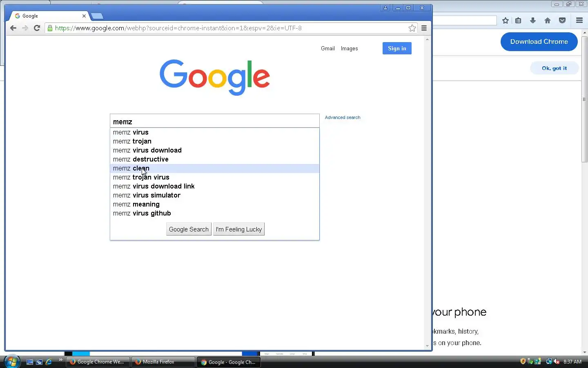Open Chrome's hamburger menu
Viewport: 588px width, 368px height.
[424, 28]
